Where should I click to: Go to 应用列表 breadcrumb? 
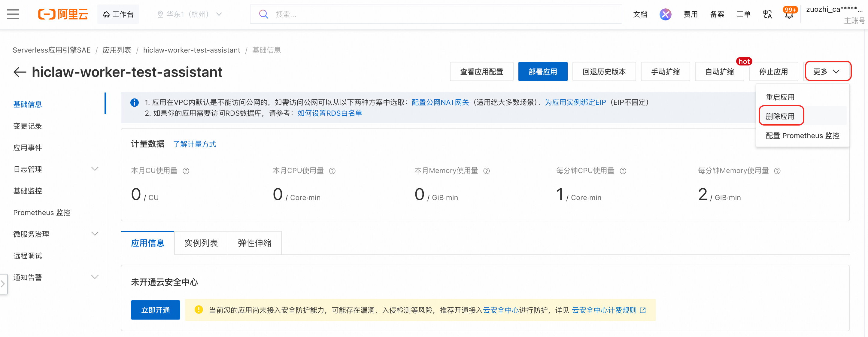click(117, 50)
